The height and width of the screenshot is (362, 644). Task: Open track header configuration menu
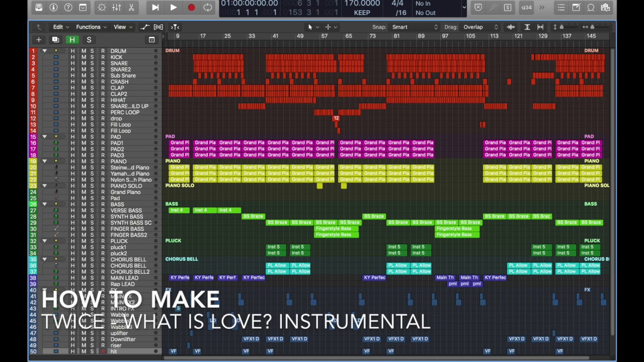(152, 40)
